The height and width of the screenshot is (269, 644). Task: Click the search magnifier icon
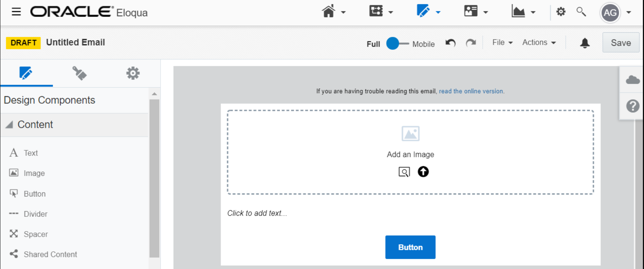(581, 12)
